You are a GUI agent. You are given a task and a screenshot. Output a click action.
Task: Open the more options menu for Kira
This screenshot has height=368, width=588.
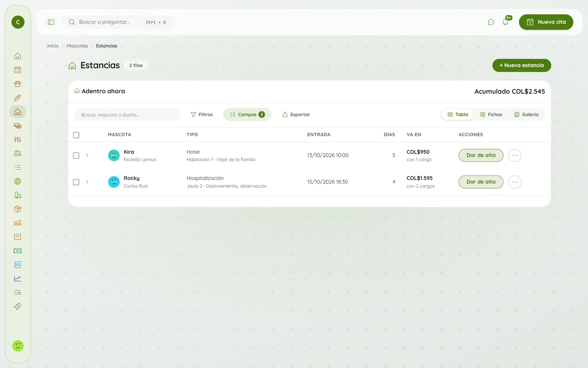(515, 155)
